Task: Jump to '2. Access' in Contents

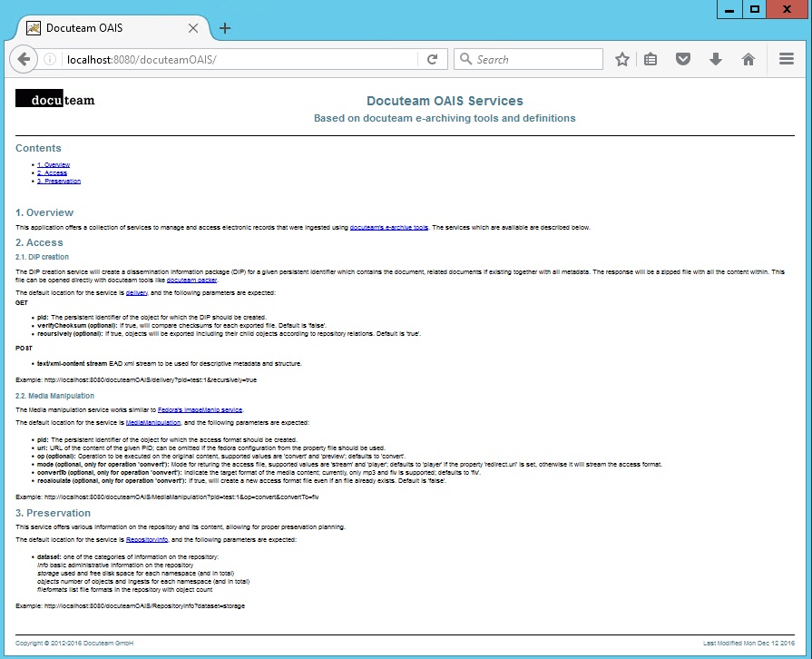Action: (x=52, y=173)
